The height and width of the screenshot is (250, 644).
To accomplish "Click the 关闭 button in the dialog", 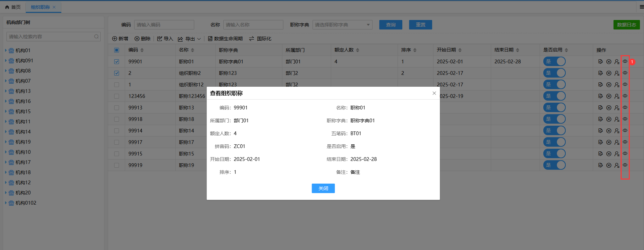I will coord(323,188).
